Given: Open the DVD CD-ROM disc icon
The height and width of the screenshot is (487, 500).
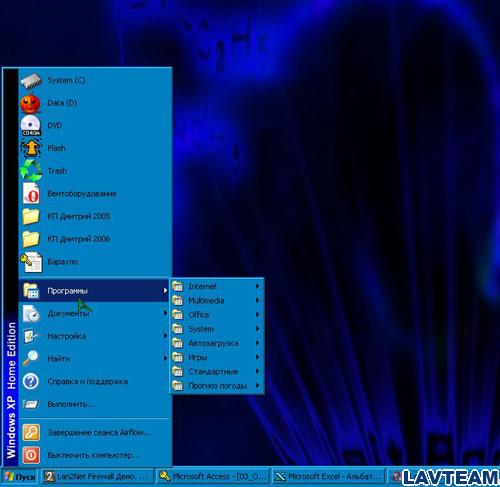Looking at the screenshot, I should click(31, 126).
